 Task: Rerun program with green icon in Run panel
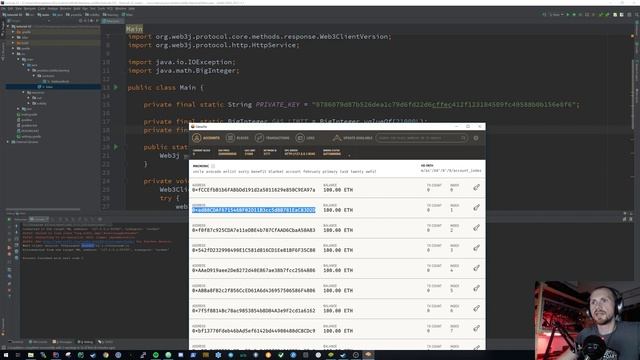(x=9, y=220)
